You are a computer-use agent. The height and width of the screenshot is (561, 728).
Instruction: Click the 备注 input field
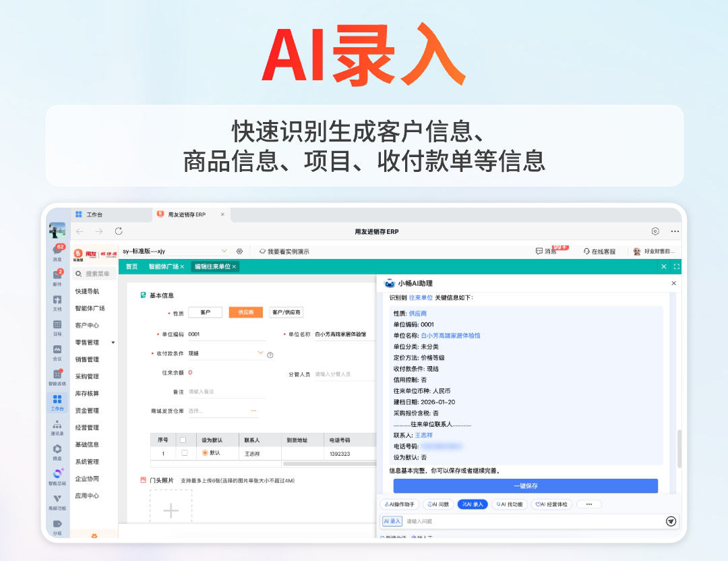(222, 391)
